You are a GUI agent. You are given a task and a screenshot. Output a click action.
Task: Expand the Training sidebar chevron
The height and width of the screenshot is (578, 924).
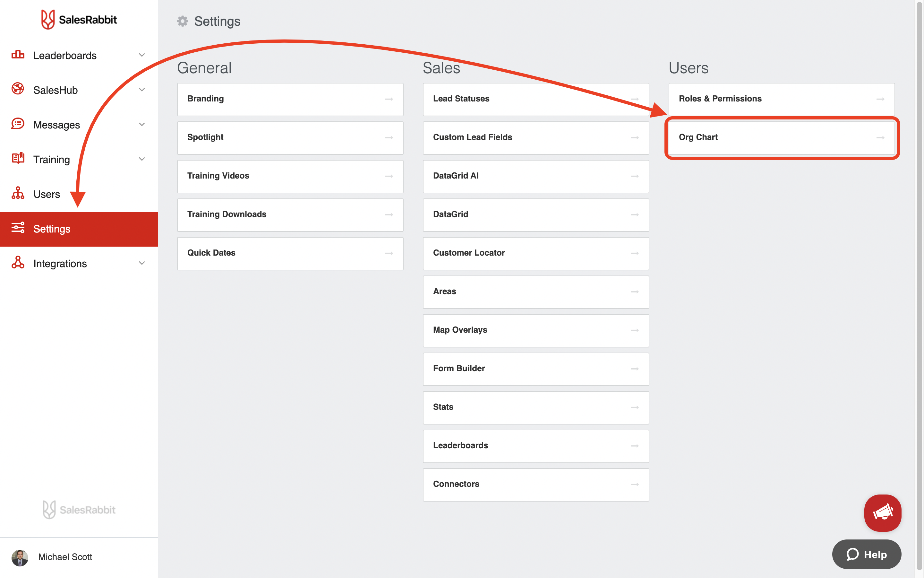coord(142,159)
